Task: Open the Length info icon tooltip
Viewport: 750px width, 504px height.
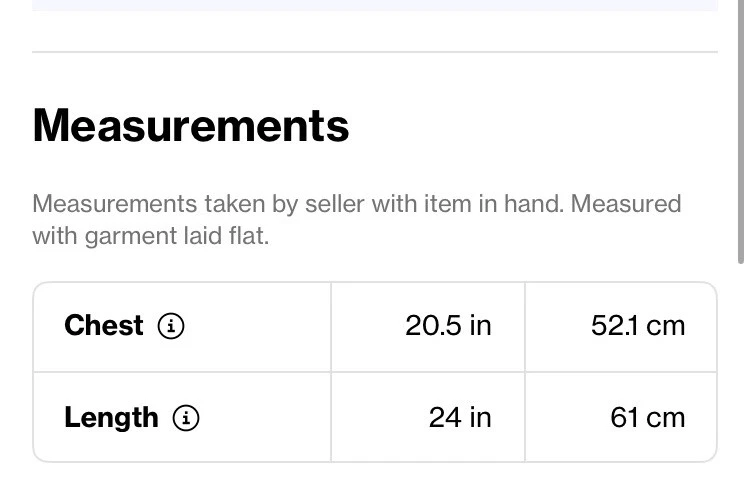Action: click(186, 418)
